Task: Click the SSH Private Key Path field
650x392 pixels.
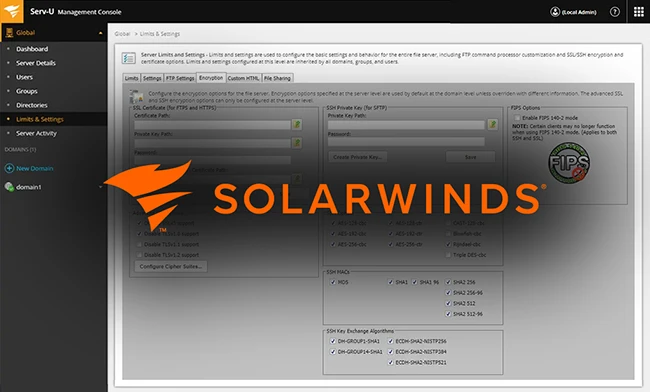Action: click(x=406, y=125)
